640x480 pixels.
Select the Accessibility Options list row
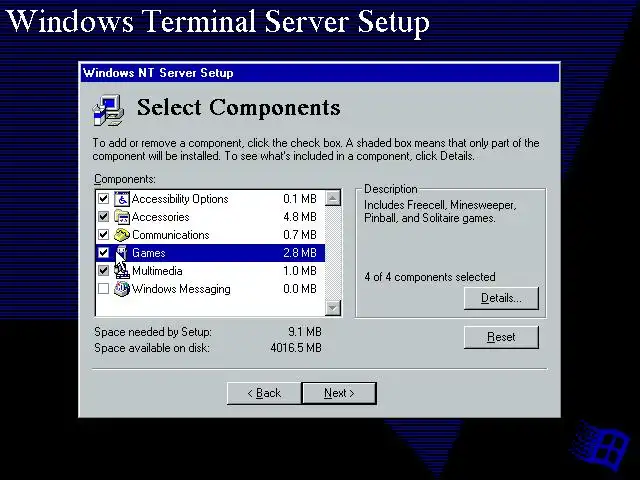[210, 199]
